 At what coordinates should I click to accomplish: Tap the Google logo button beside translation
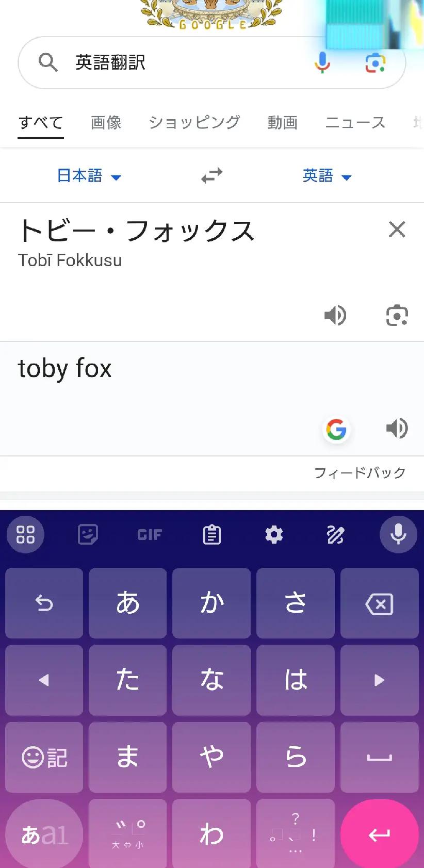[336, 429]
